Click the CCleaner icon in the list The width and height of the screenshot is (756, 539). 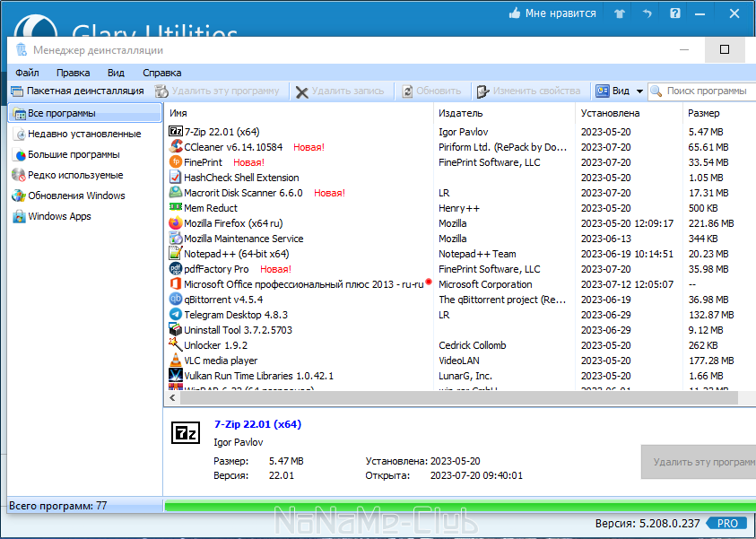[176, 146]
